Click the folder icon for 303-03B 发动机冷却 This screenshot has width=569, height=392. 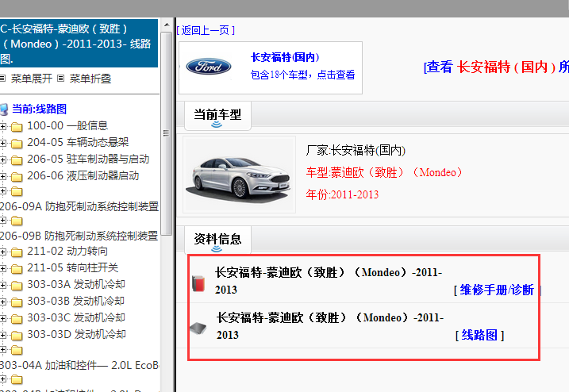(x=17, y=302)
